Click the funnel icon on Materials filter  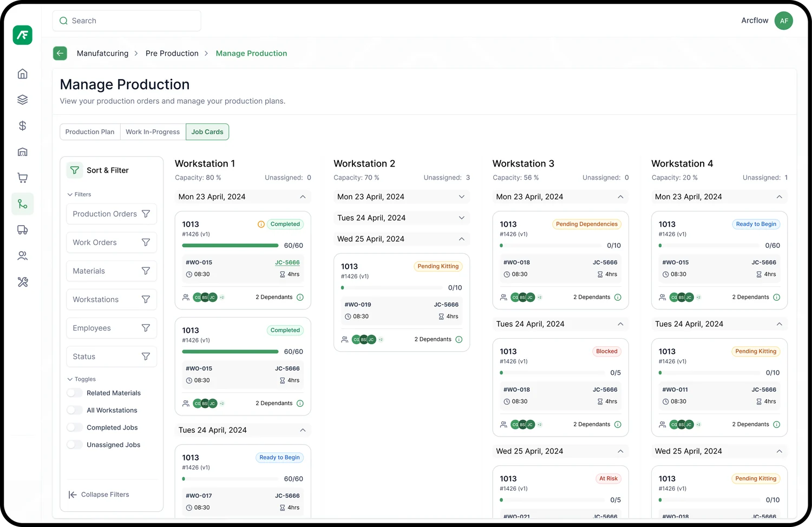click(x=146, y=271)
